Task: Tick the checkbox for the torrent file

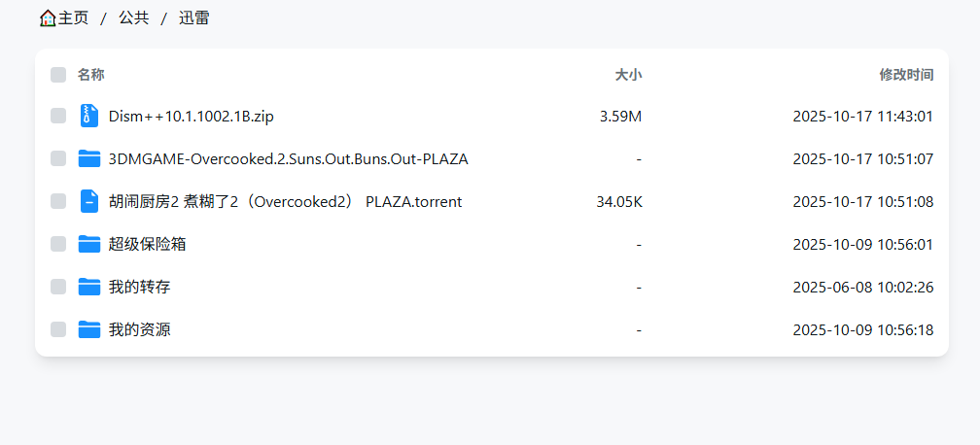Action: tap(58, 201)
